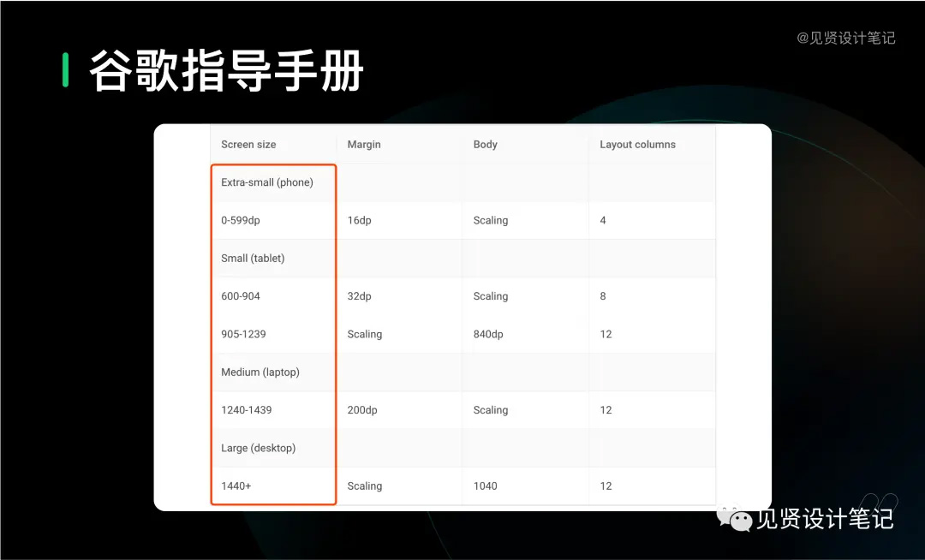Click Margin Scaling in the 1440+ row
Screen dimensions: 925x560
(x=365, y=486)
